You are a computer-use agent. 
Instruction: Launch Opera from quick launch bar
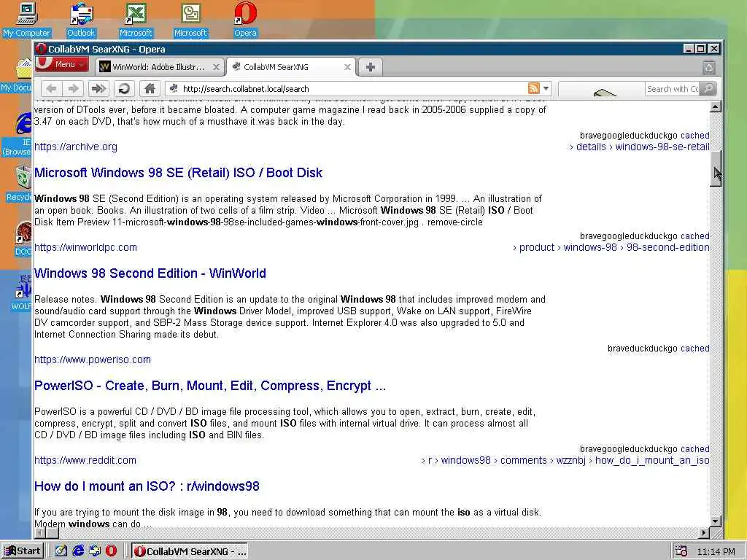(111, 551)
